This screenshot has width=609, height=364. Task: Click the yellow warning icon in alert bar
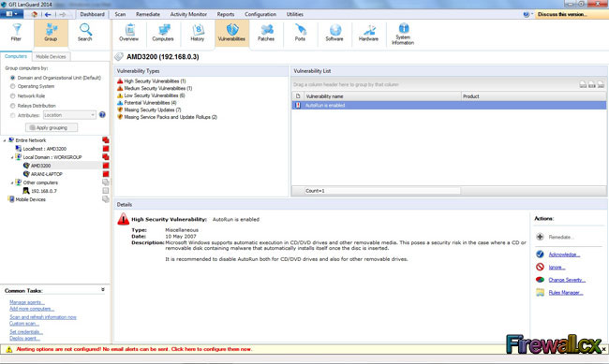tap(9, 349)
